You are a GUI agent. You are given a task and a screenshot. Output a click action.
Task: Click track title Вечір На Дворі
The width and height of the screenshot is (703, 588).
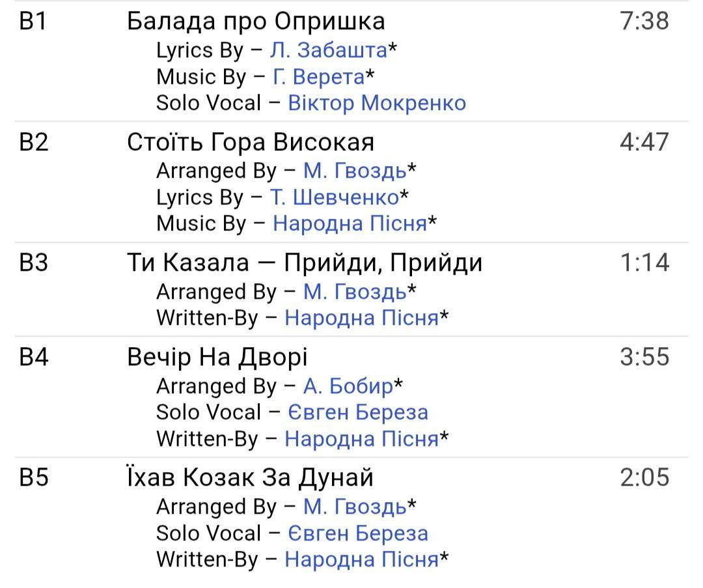point(217,357)
